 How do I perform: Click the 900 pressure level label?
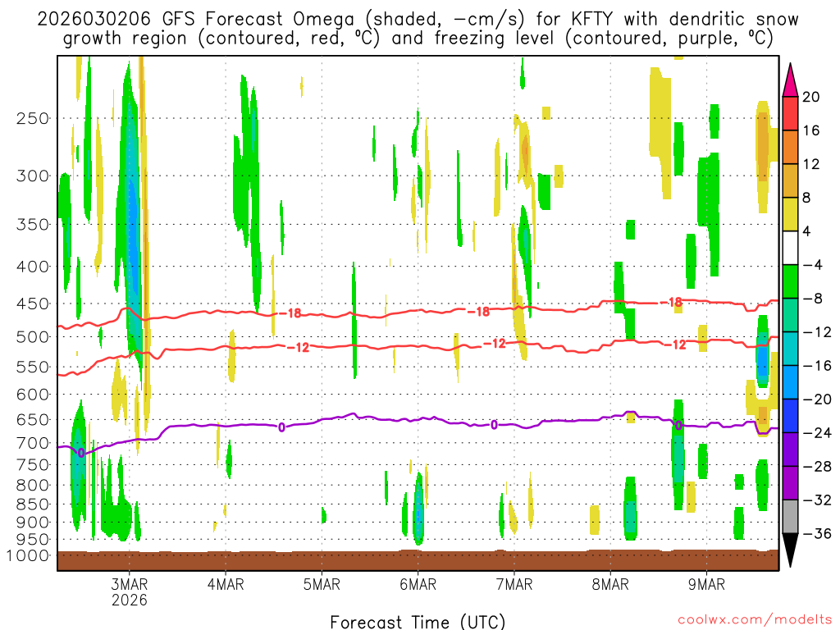point(33,523)
